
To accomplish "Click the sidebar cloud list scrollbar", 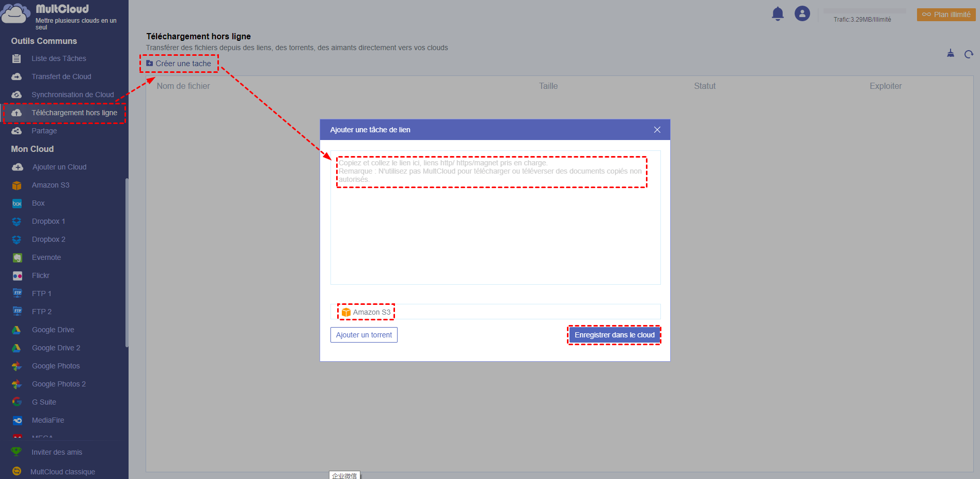I will pyautogui.click(x=127, y=262).
